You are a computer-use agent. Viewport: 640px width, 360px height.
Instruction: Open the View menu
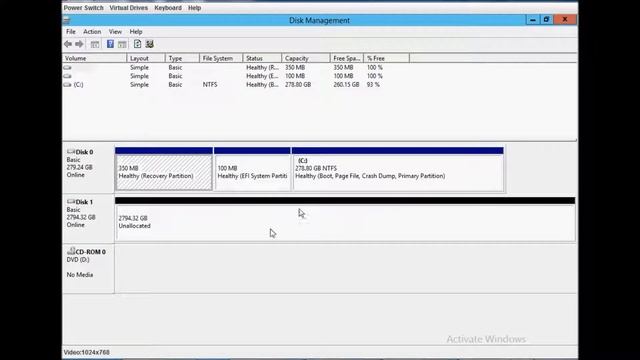[115, 31]
